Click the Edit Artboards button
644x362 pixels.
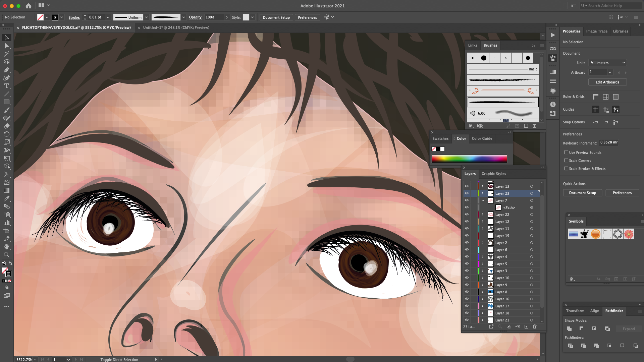coord(607,82)
